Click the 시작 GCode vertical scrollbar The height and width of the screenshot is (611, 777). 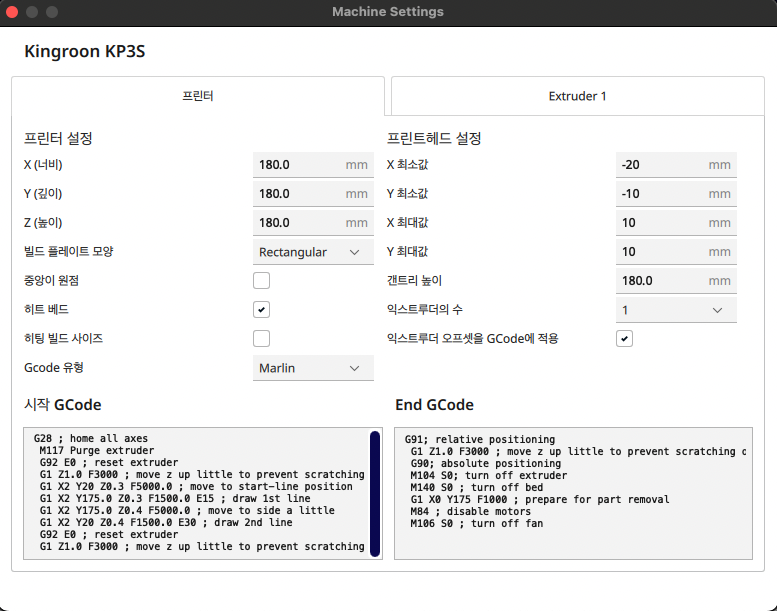click(375, 494)
